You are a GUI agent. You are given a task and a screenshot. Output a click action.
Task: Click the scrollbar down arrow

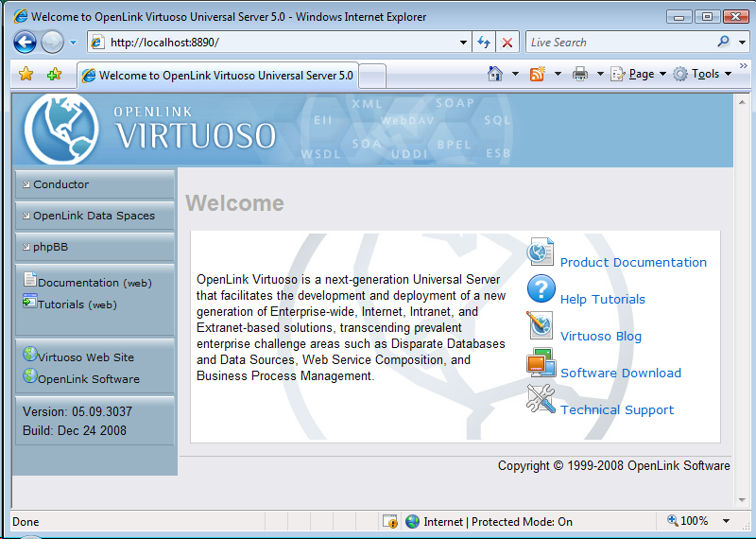tap(742, 500)
